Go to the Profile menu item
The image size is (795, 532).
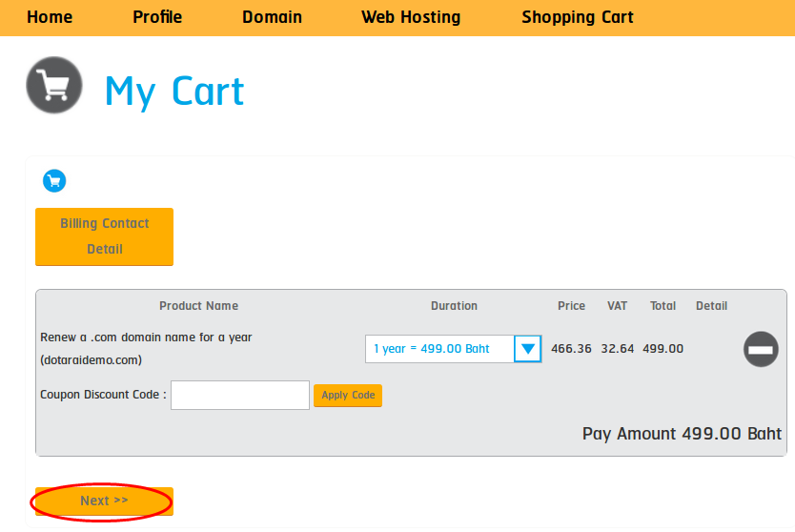(157, 17)
